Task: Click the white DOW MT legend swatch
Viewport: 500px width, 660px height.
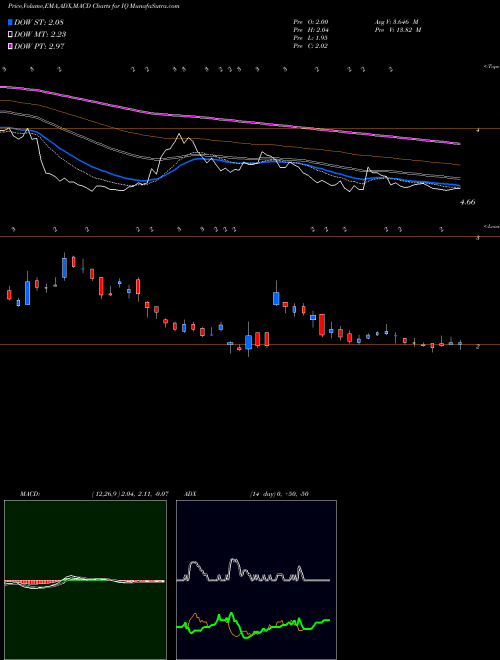Action: point(10,34)
